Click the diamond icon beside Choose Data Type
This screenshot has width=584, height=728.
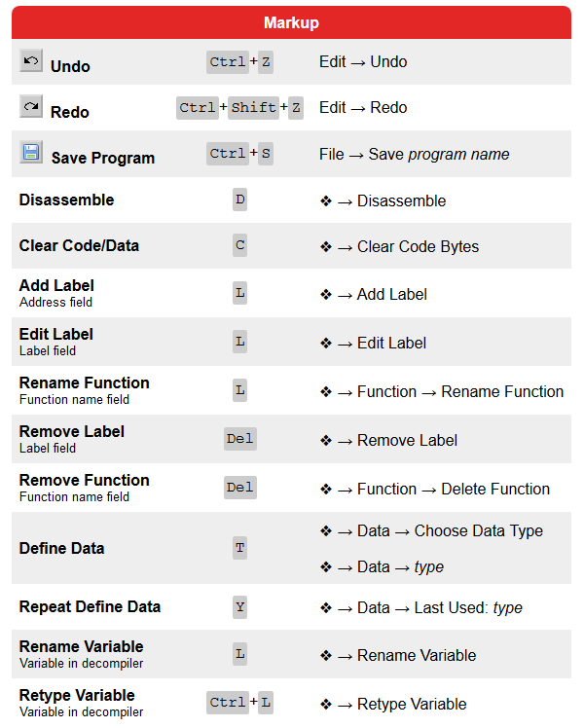tap(326, 530)
